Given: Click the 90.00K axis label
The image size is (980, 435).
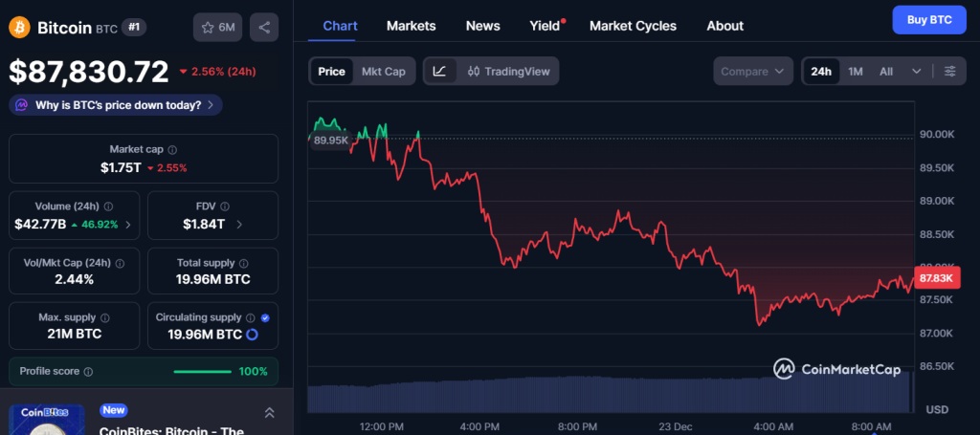Looking at the screenshot, I should click(x=937, y=134).
